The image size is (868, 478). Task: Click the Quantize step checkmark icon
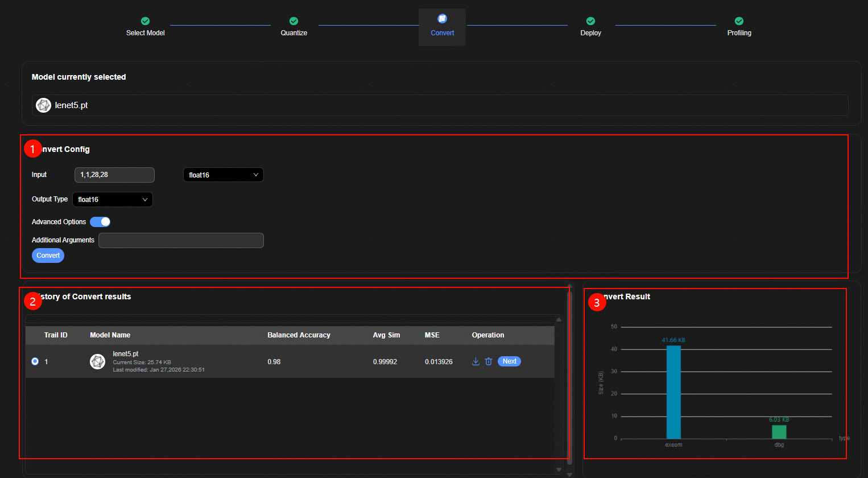pos(294,21)
